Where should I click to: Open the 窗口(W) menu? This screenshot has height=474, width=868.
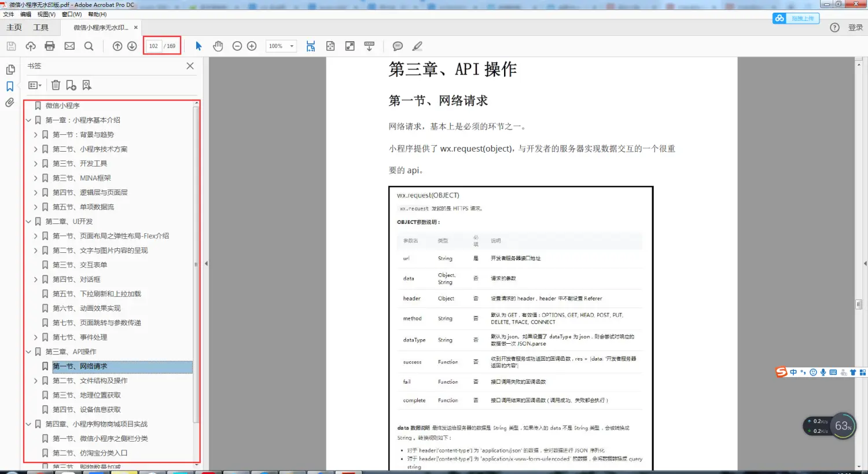[72, 14]
